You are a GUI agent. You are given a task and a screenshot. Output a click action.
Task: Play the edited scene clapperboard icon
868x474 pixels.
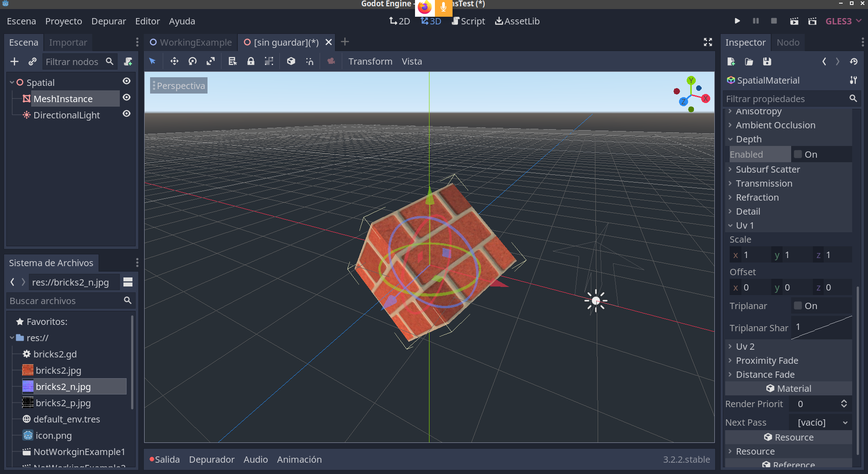click(794, 21)
